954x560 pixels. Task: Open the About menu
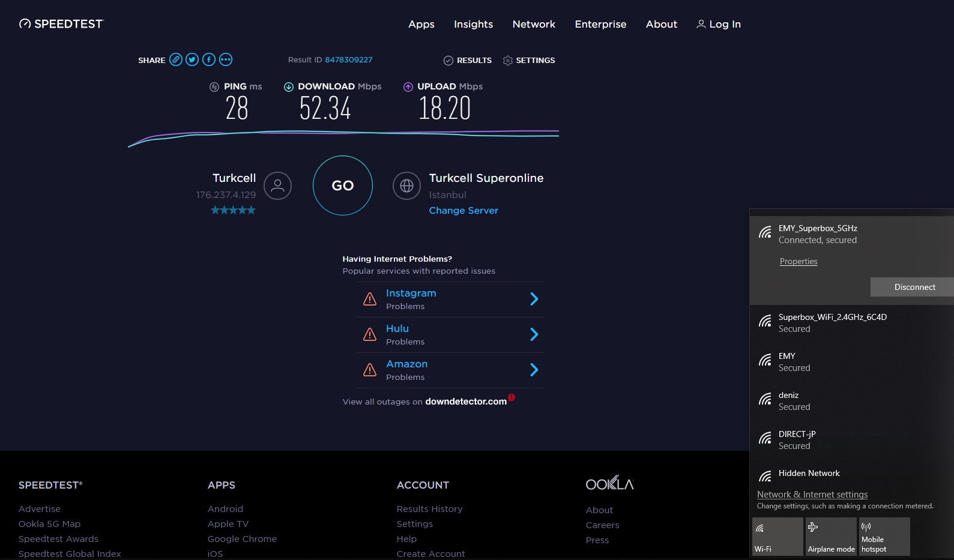click(662, 24)
